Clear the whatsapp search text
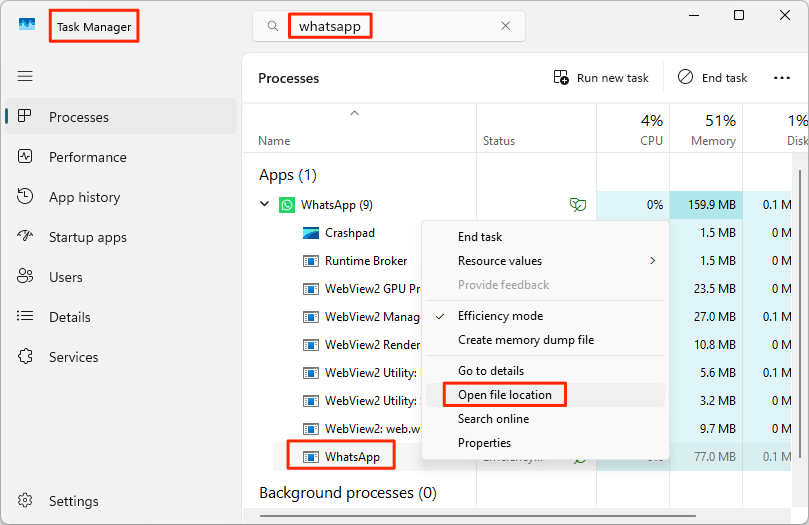Viewport: 809px width, 525px height. pos(506,26)
